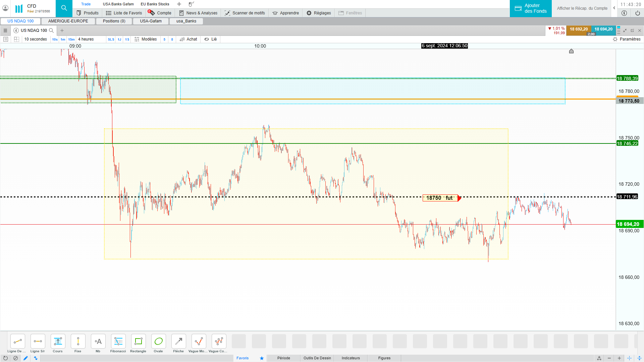Screen dimensions: 644x362
Task: Toggle the Favoris star icon
Action: (x=262, y=358)
